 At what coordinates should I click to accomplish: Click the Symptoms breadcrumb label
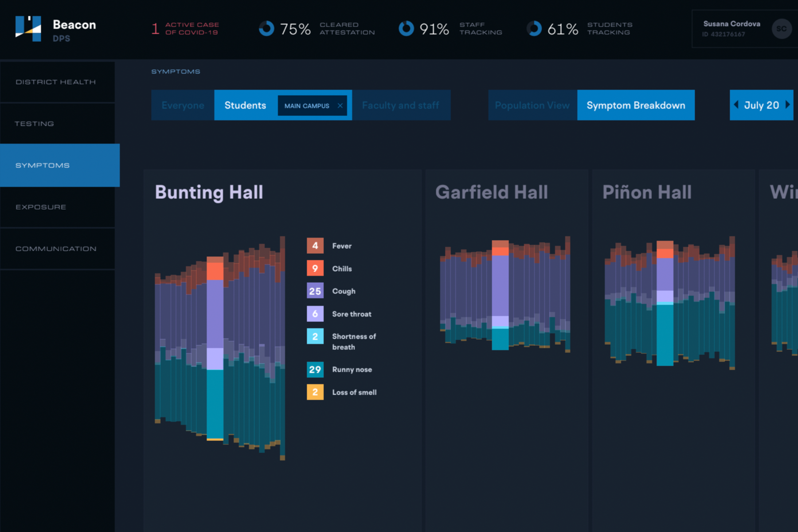coord(176,71)
